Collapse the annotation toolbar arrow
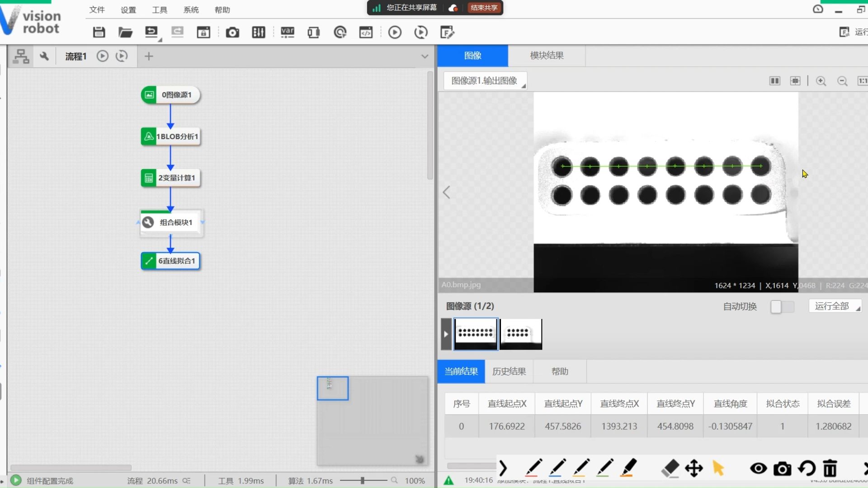The height and width of the screenshot is (488, 868). pyautogui.click(x=503, y=468)
